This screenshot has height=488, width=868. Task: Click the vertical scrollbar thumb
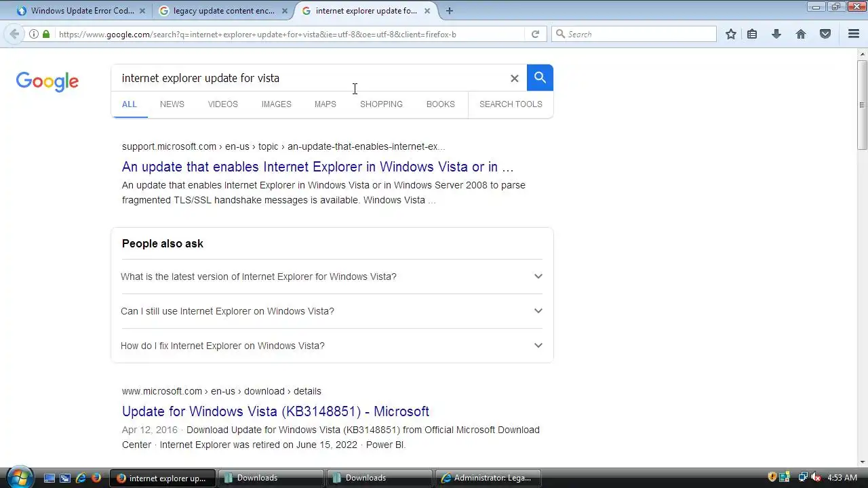(863, 105)
